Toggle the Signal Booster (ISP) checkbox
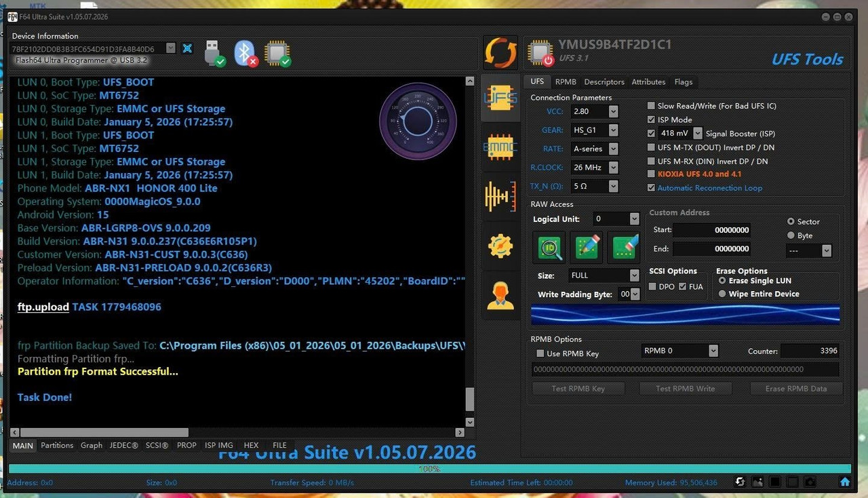This screenshot has width=868, height=498. (651, 134)
